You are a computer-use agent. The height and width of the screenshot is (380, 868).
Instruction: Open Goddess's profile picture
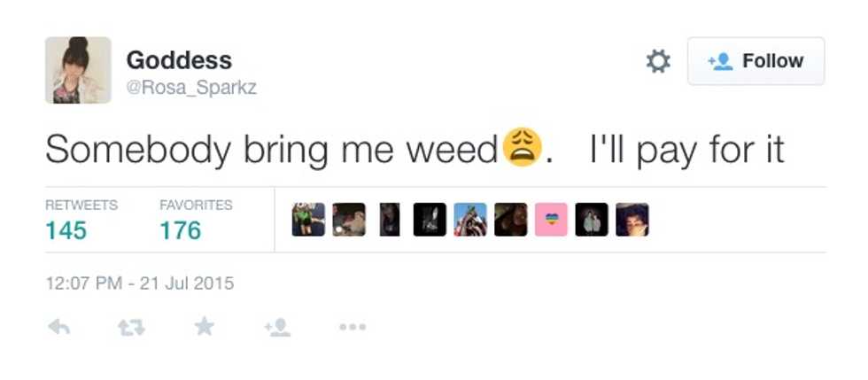click(x=78, y=70)
